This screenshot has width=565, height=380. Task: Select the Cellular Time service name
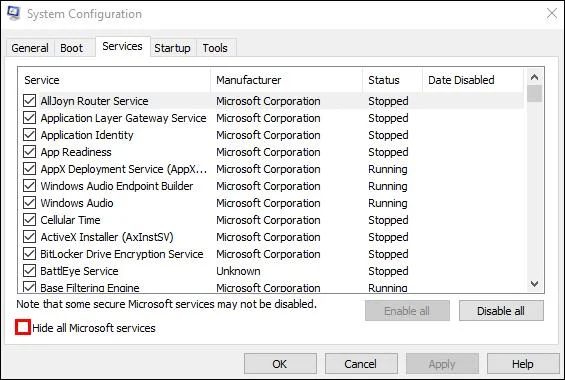70,220
